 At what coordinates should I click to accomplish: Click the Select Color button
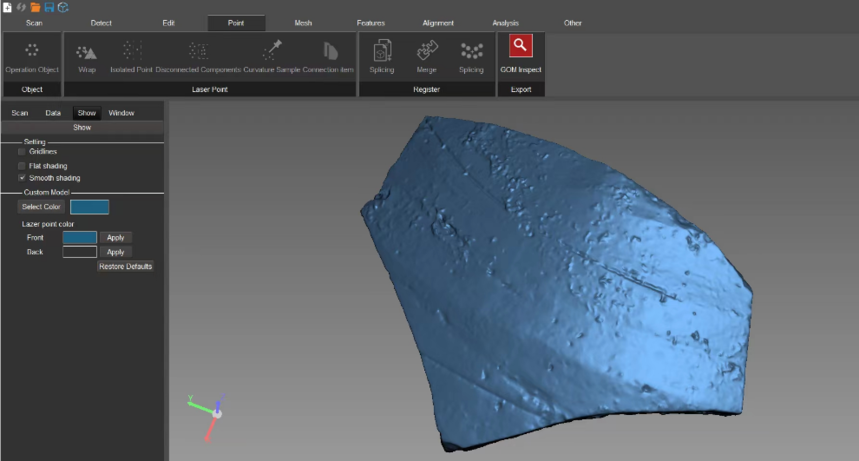[x=41, y=207]
